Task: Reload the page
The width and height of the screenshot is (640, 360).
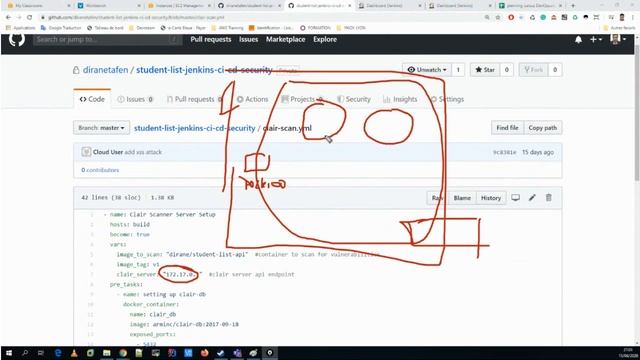Action: [29, 18]
